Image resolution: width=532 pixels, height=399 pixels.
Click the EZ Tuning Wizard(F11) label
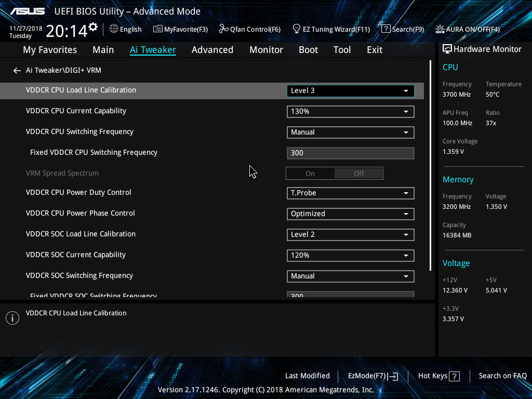(x=336, y=29)
